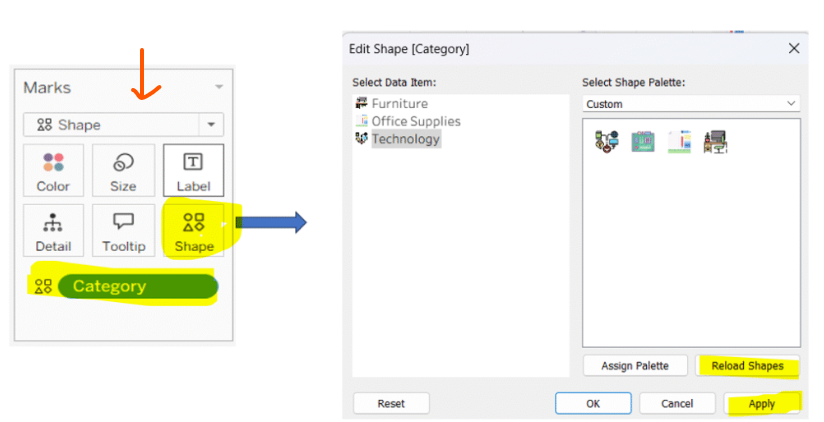Viewport: 824px width, 422px height.
Task: Click the shape icon beside Category pill
Action: [43, 286]
